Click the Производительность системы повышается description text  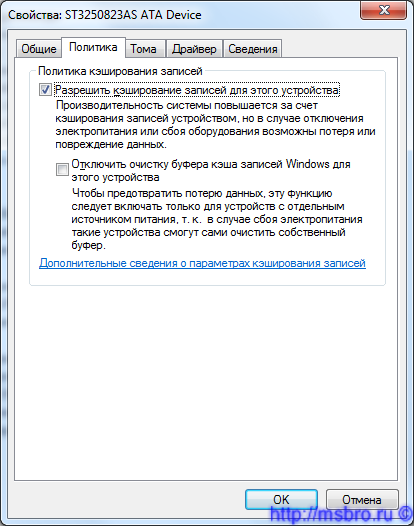tap(215, 125)
